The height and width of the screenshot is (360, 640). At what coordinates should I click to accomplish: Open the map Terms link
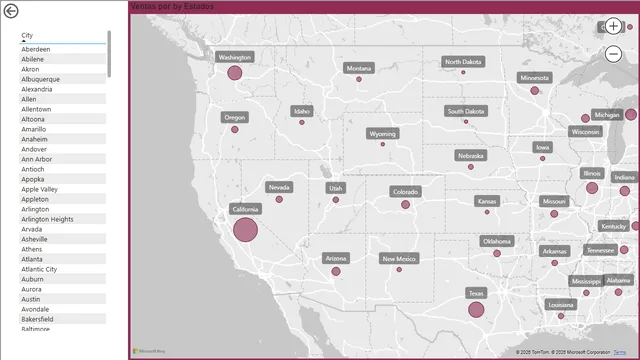619,352
